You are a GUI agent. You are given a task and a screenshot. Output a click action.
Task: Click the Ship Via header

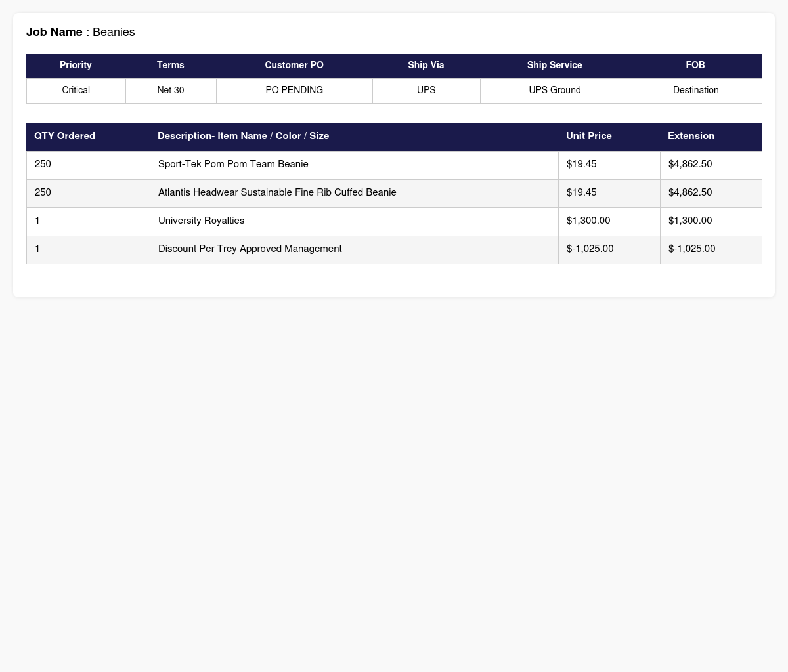click(x=426, y=66)
